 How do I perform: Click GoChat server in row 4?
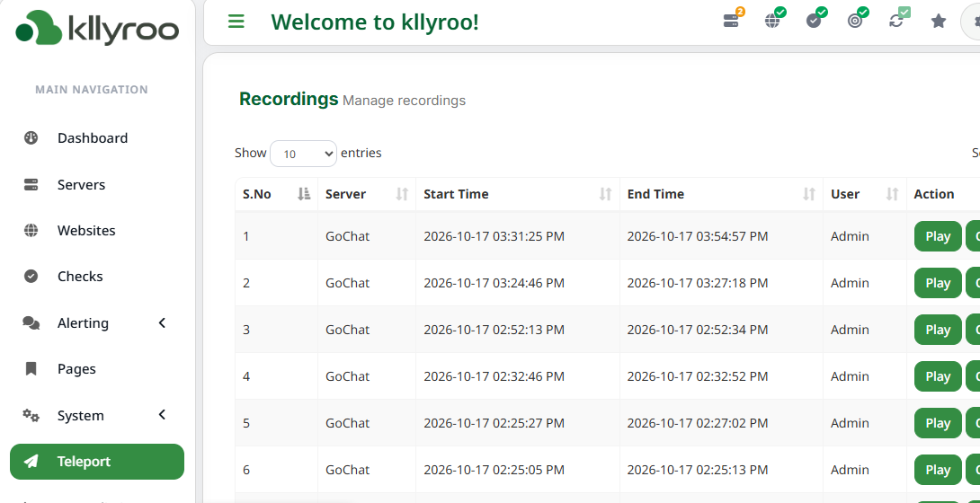pos(348,376)
